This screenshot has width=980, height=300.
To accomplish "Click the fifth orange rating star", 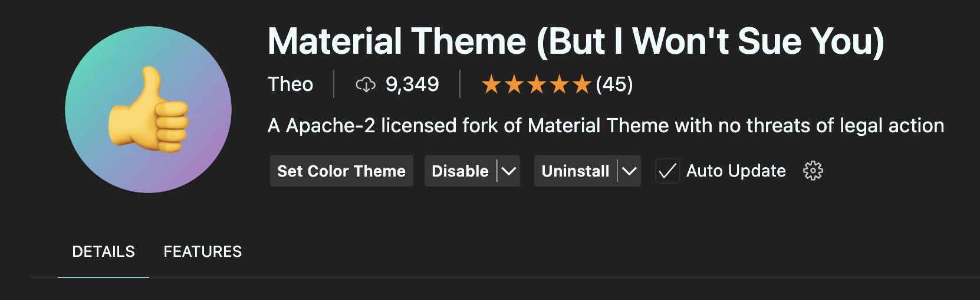I will [581, 84].
